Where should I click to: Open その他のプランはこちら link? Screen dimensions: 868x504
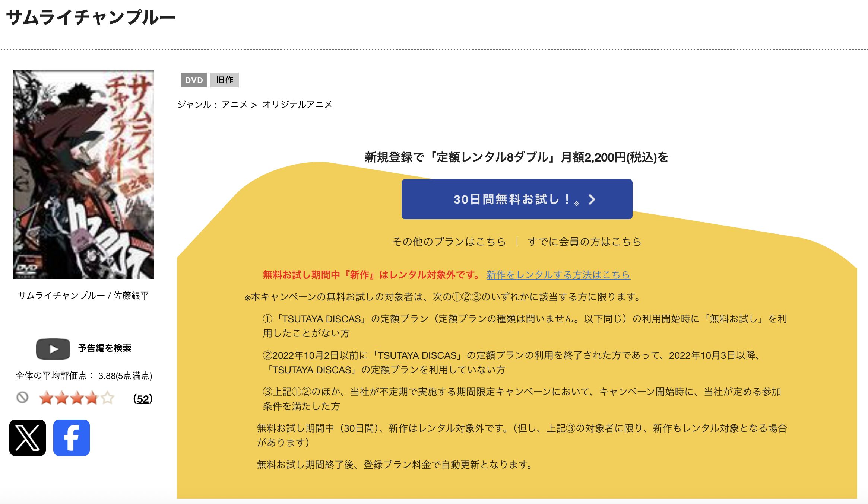click(x=449, y=242)
